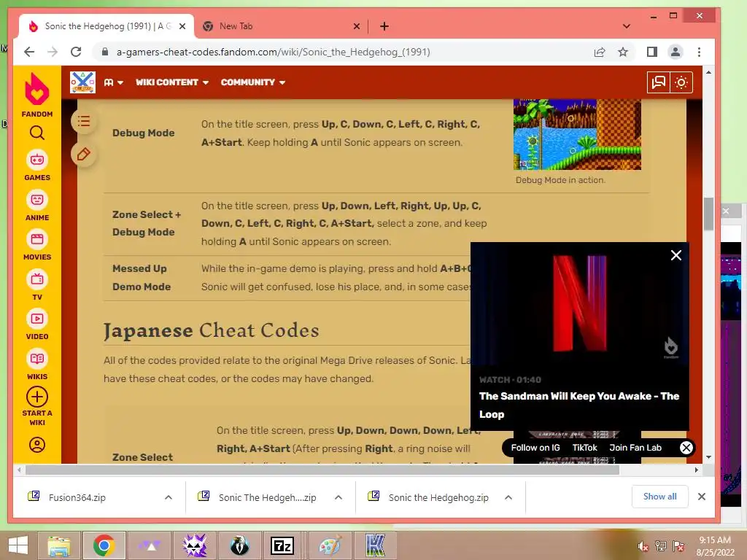747x560 pixels.
Task: Expand the Community menu
Action: click(x=253, y=82)
